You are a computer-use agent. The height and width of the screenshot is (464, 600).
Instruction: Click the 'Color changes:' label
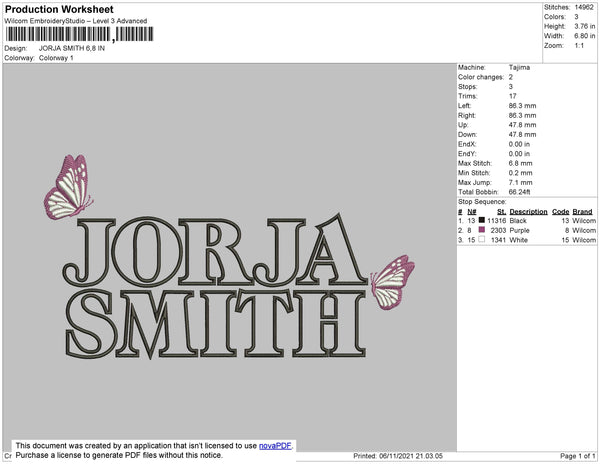pos(481,77)
